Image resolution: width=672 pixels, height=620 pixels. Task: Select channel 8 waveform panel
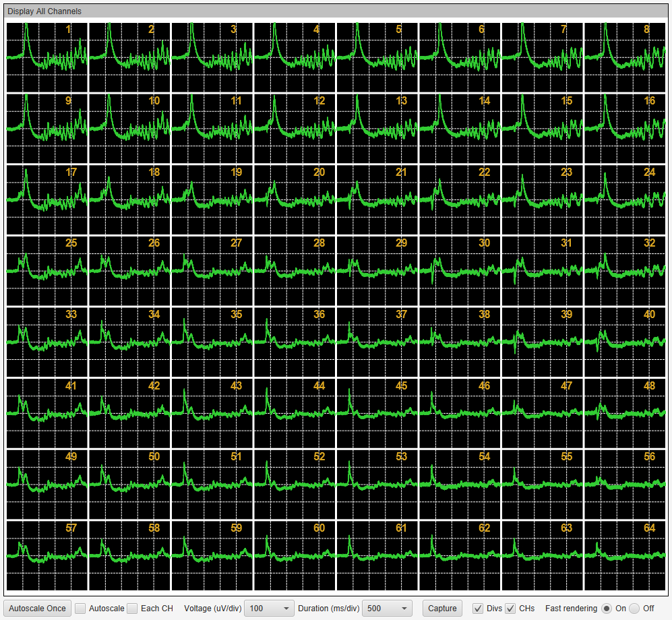click(x=625, y=57)
